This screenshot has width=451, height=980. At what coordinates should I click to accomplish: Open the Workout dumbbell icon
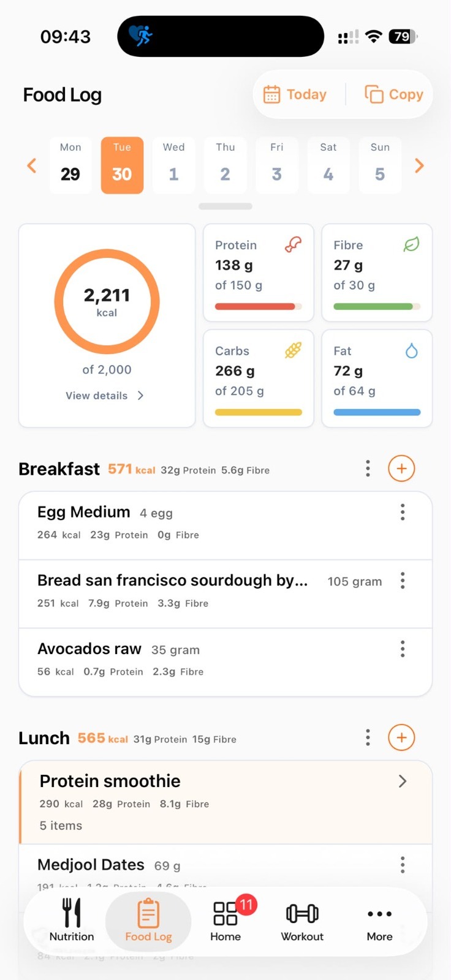click(302, 913)
